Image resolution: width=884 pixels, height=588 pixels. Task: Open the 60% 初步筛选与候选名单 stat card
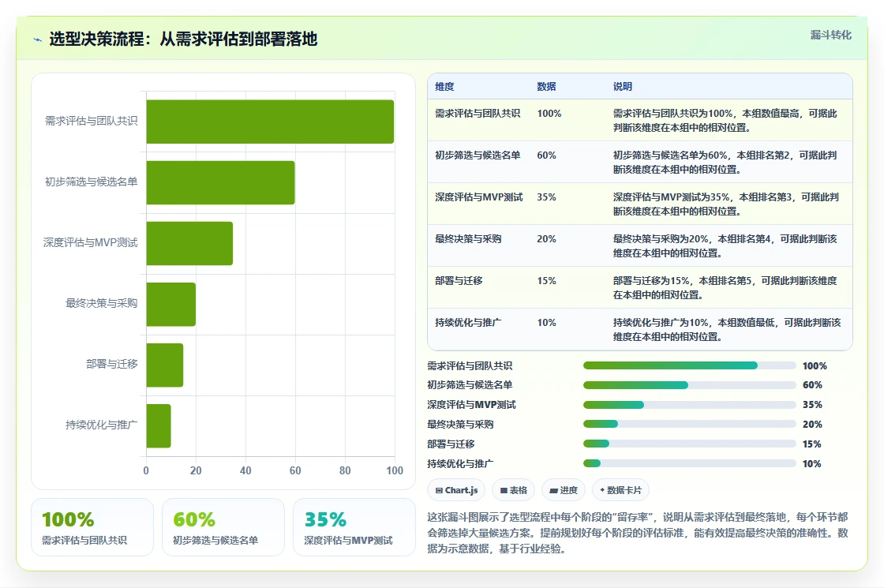pyautogui.click(x=223, y=527)
